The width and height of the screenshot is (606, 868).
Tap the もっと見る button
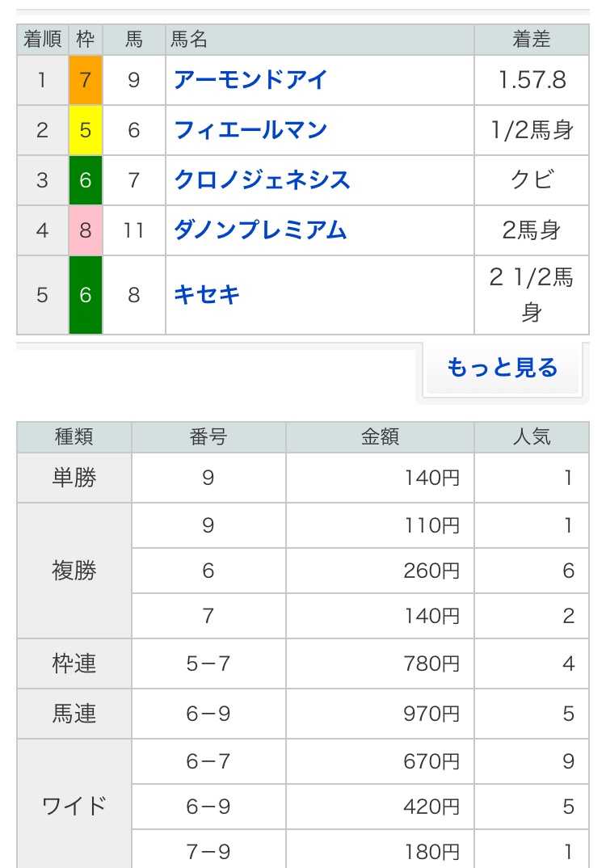point(502,368)
